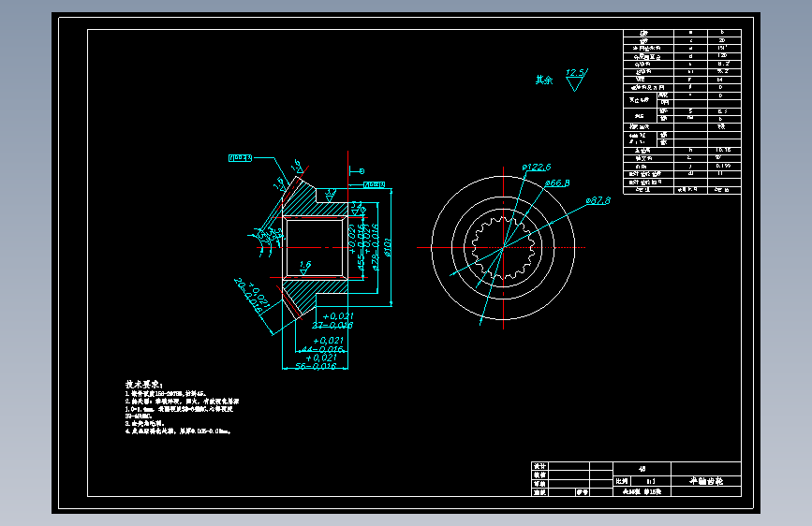812x526 pixels.
Task: Click the 比例 label cell
Action: (x=622, y=481)
